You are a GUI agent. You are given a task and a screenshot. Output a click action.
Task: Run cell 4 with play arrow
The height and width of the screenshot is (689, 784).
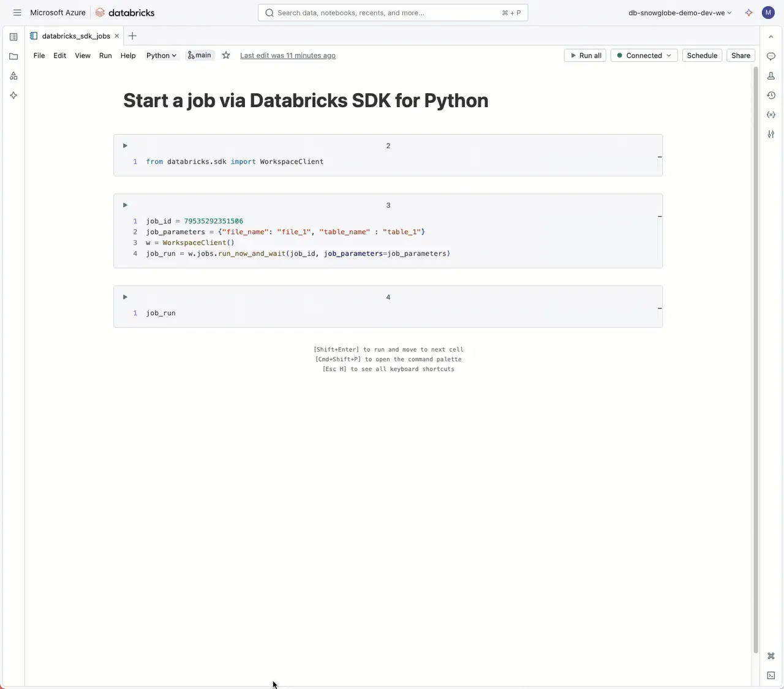pyautogui.click(x=125, y=297)
